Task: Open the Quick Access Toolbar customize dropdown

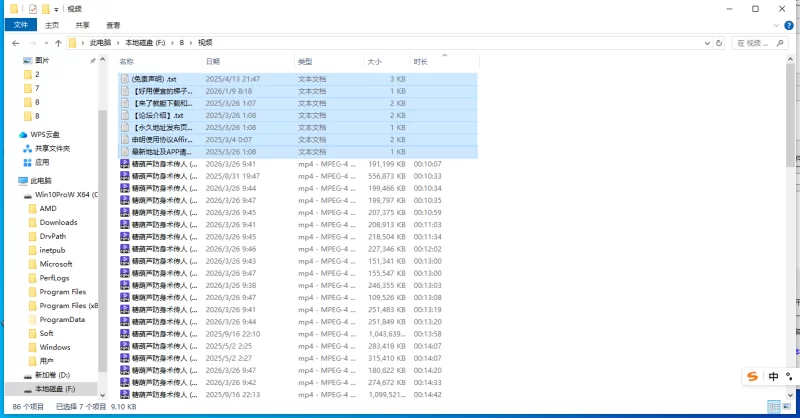Action: pos(57,8)
